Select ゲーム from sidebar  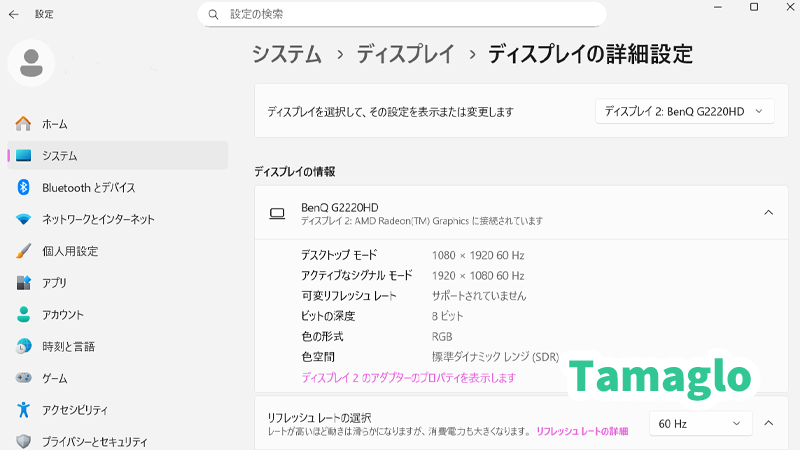click(55, 378)
